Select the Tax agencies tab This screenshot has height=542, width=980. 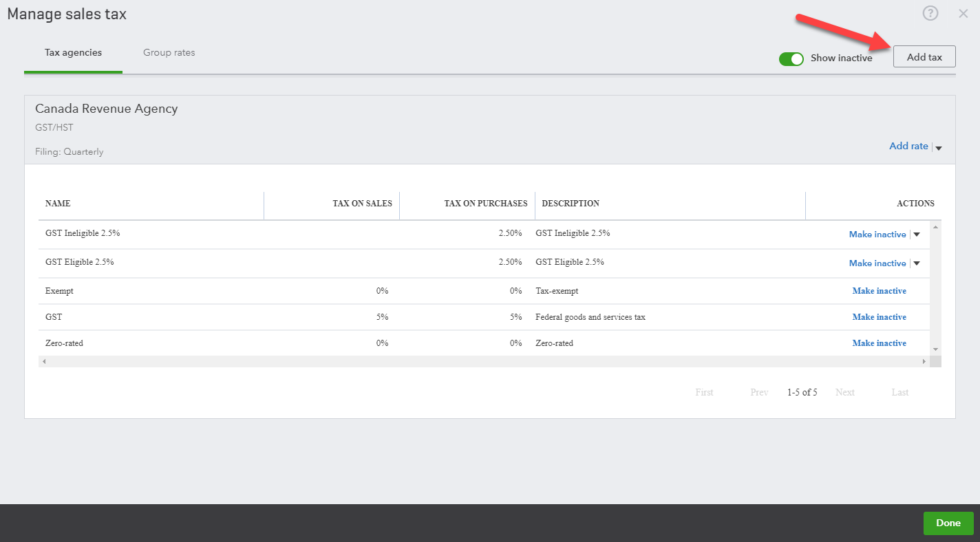pyautogui.click(x=72, y=52)
